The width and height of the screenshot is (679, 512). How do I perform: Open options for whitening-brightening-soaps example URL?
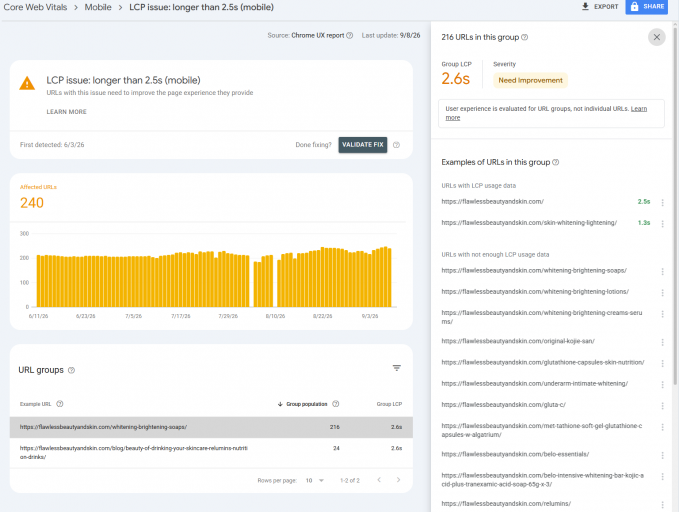point(662,272)
